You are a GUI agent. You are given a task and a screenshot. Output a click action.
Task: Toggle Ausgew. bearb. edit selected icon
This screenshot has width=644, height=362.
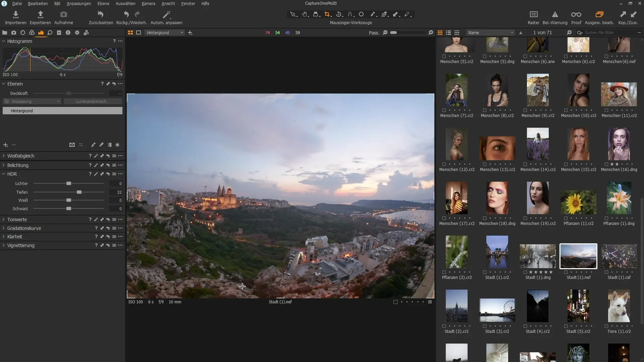[x=599, y=14]
